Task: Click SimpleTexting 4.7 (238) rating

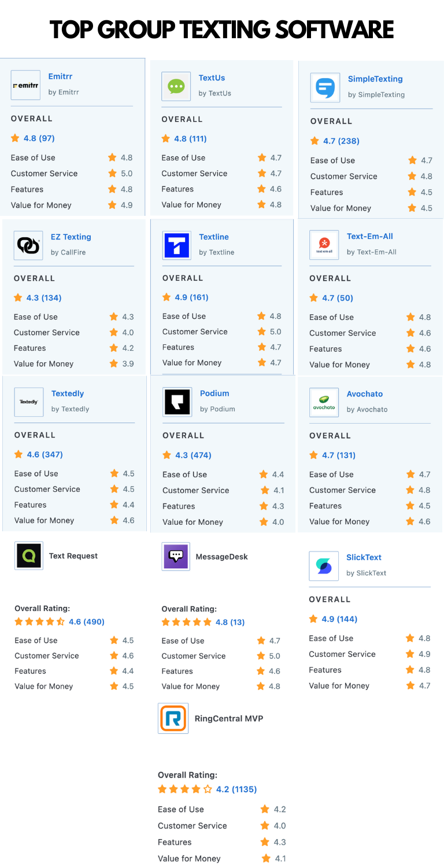Action: (341, 141)
